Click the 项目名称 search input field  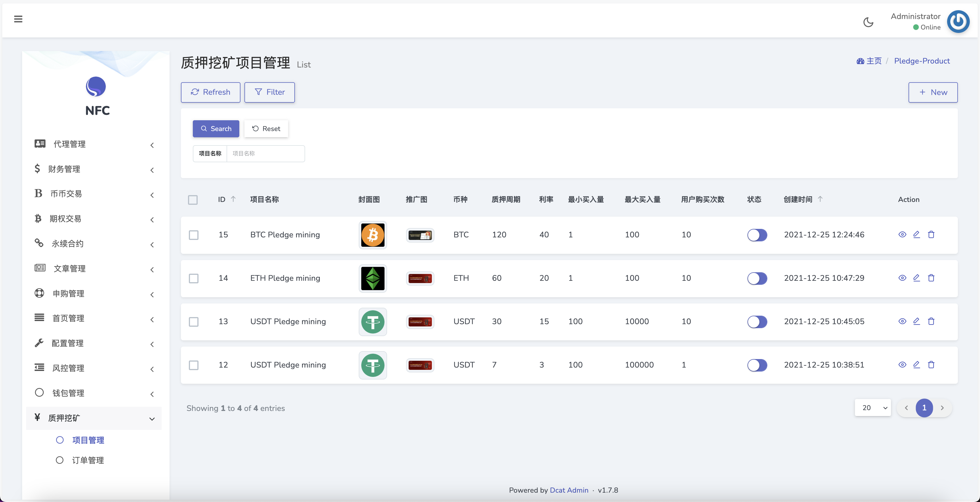coord(265,153)
